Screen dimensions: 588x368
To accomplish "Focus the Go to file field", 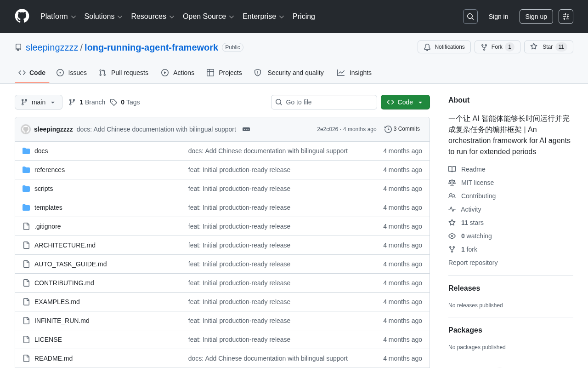I will click(x=324, y=102).
